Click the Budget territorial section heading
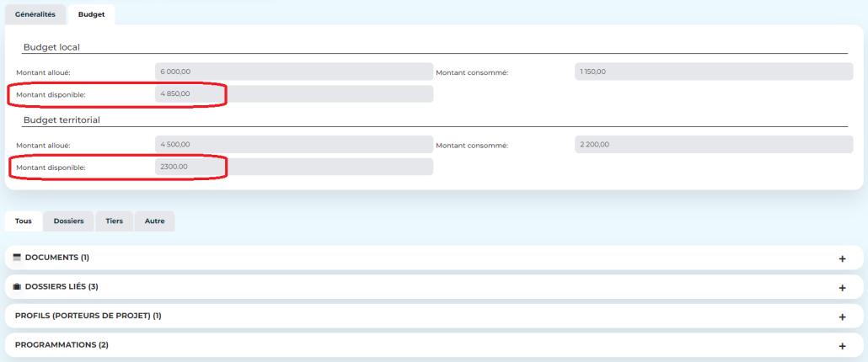 click(62, 120)
